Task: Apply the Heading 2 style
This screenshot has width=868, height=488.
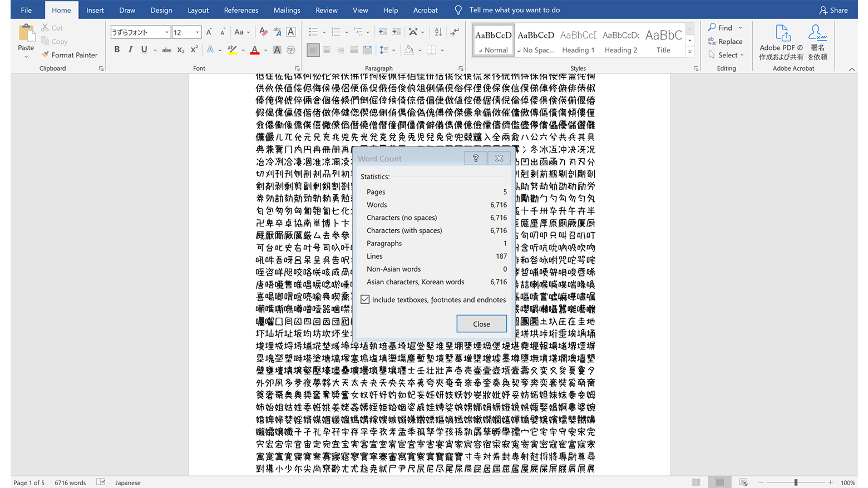Action: pos(621,41)
